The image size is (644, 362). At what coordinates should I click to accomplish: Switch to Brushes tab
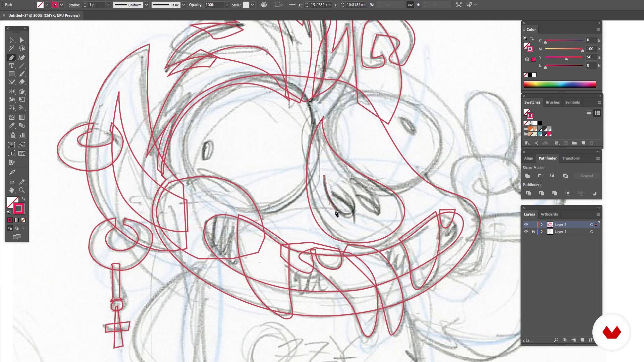pyautogui.click(x=552, y=102)
